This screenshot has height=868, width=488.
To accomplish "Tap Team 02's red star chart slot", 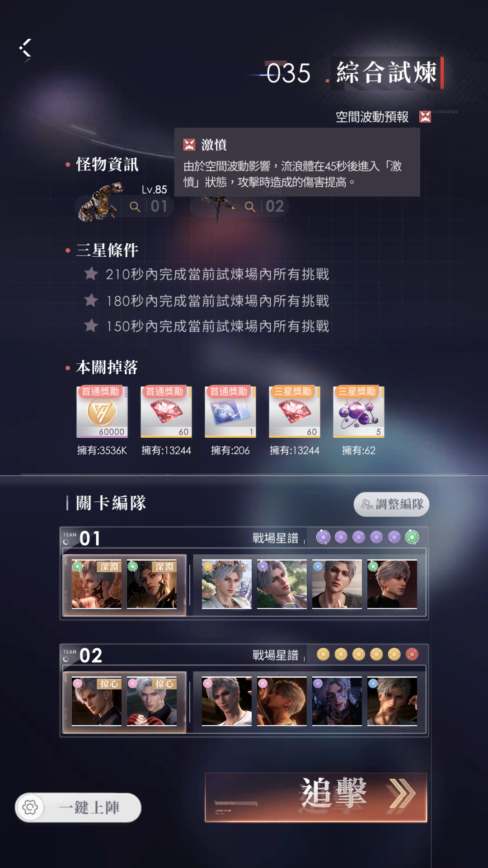I will point(412,654).
